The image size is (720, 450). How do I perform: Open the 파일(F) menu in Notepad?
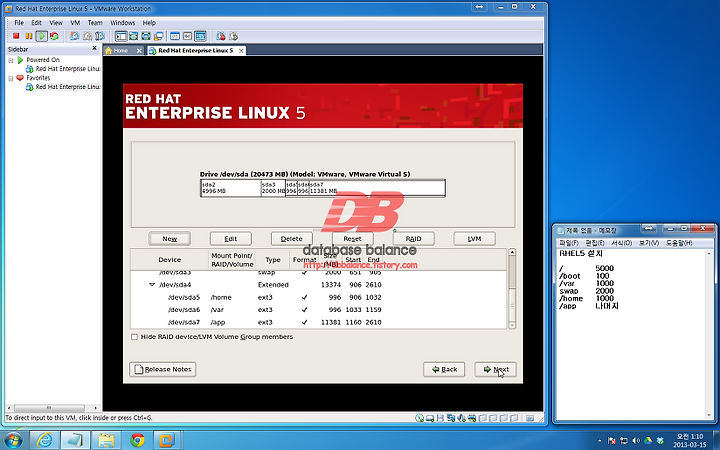(568, 243)
